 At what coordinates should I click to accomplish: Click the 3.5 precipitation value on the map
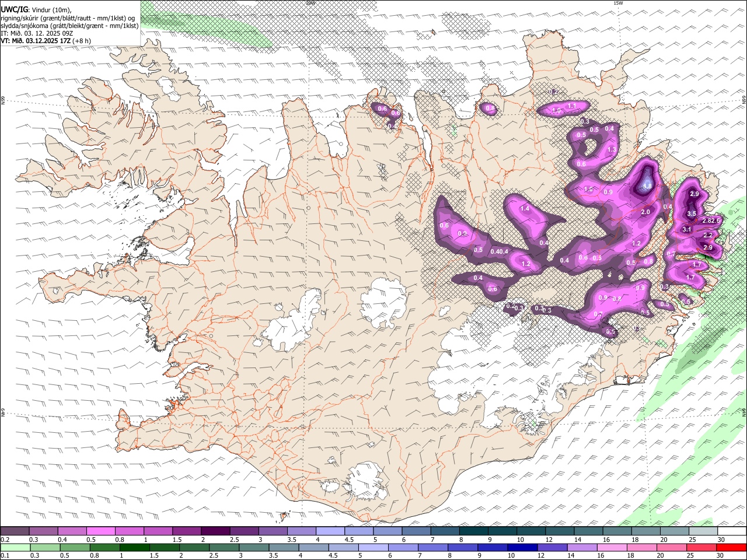coord(692,214)
